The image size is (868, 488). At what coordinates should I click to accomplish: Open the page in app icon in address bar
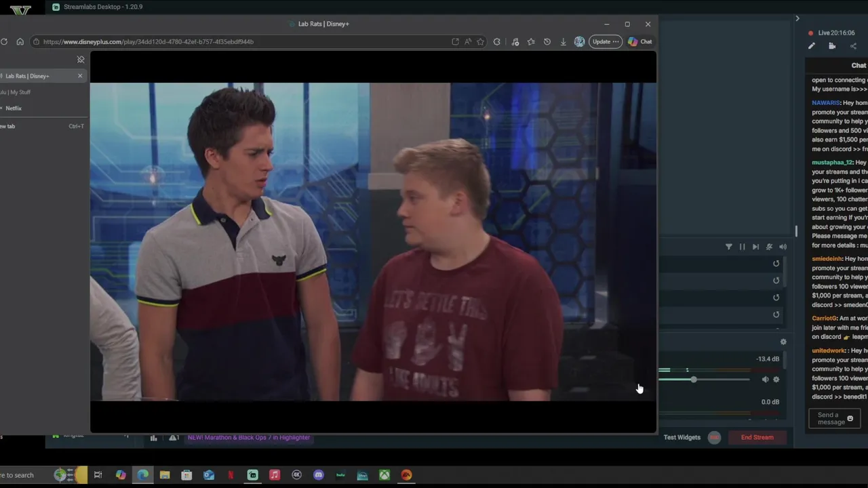coord(455,41)
